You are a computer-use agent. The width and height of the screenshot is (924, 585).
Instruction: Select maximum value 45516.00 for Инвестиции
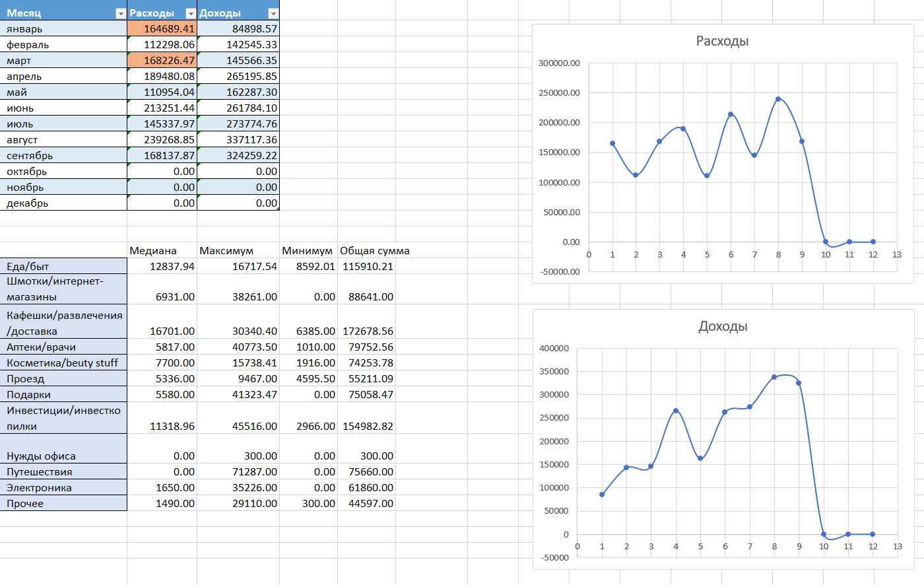tap(238, 418)
